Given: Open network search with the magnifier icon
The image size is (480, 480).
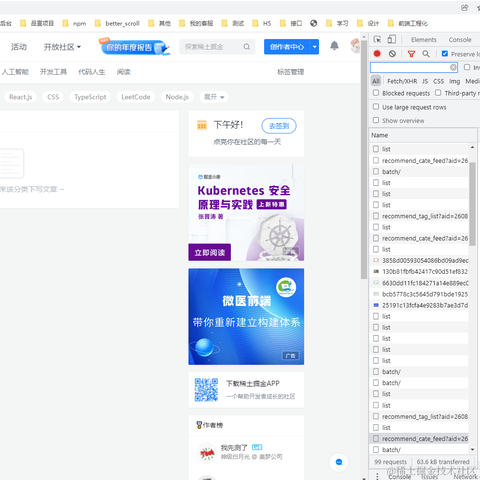Looking at the screenshot, I should (426, 54).
